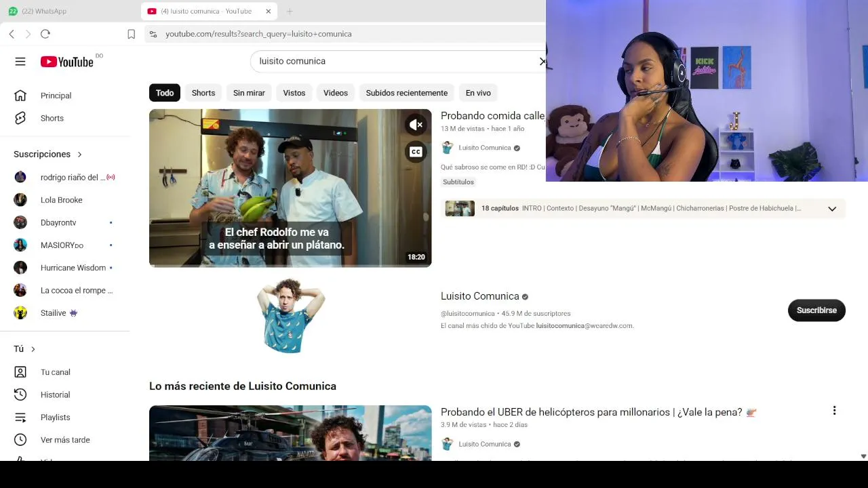
Task: Close the luisito comunica YouTube tab
Action: pos(268,11)
